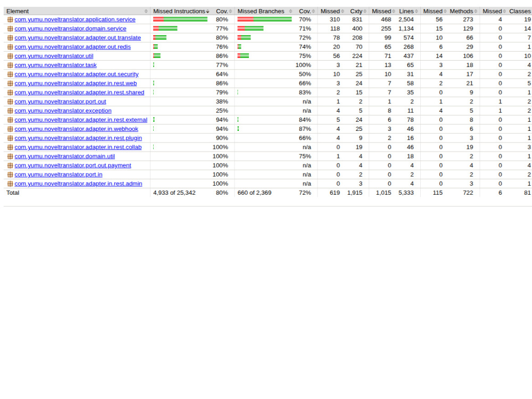Image resolution: width=532 pixels, height=399 pixels.
Task: Click package icon beside noveltranslator.port.in row
Action: click(x=10, y=174)
